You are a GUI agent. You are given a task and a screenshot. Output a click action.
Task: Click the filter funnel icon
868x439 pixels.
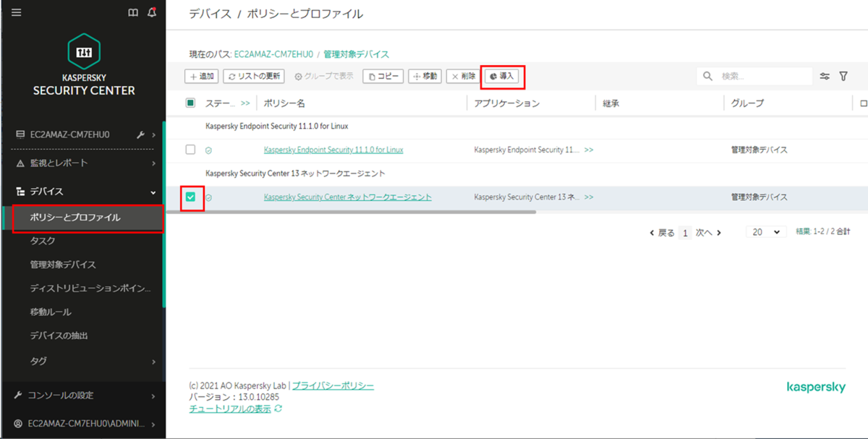(x=843, y=76)
